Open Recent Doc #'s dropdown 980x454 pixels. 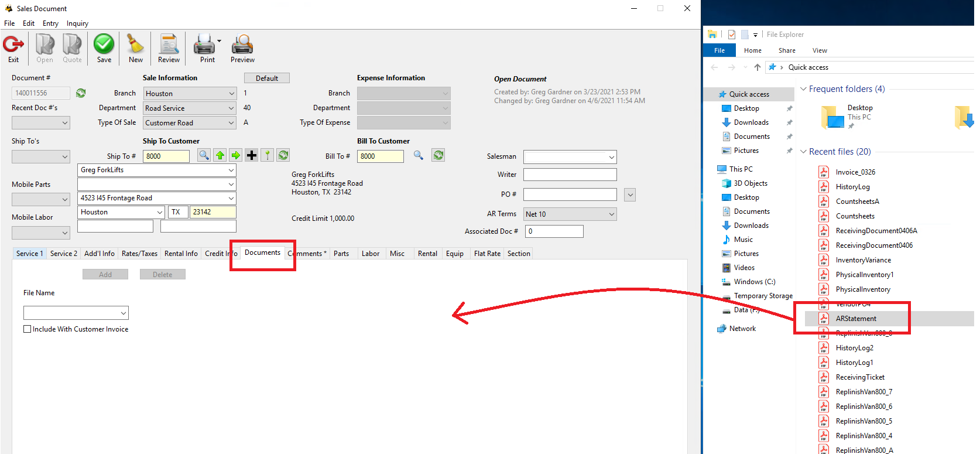pos(65,123)
